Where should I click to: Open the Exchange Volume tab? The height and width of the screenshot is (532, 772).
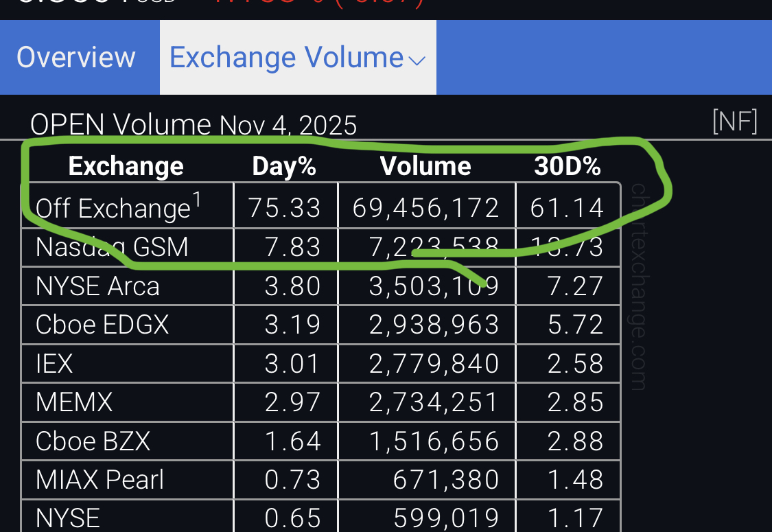click(286, 58)
